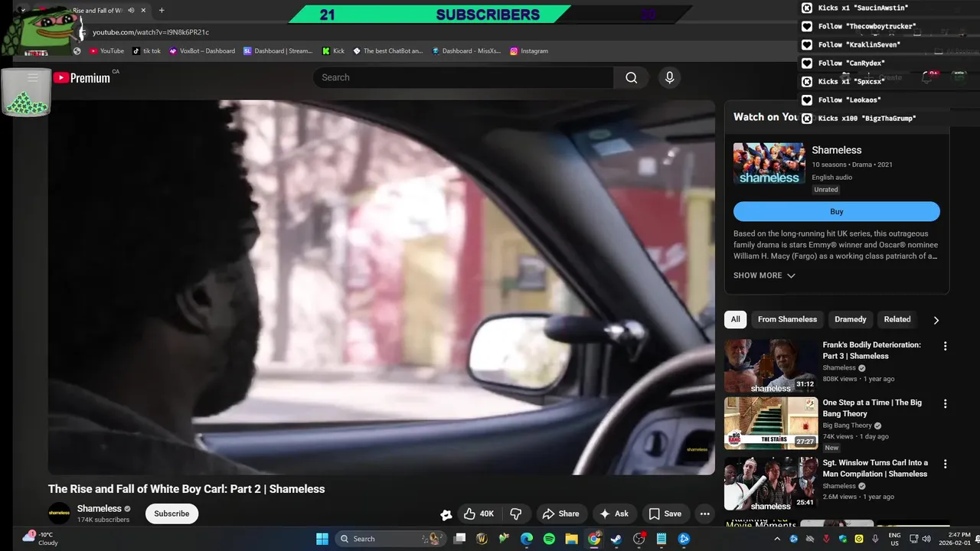Open the YouTube bookmark in bookmarks bar
980x551 pixels.
pyautogui.click(x=106, y=51)
